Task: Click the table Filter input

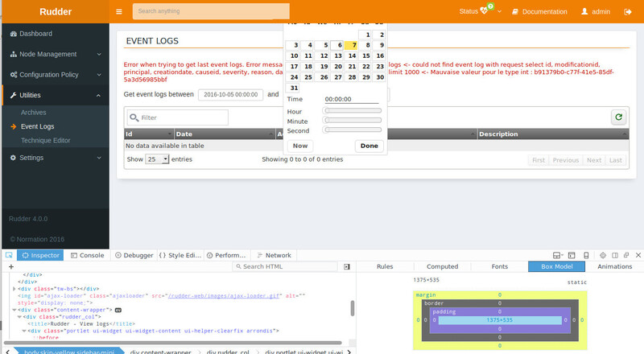Action: pyautogui.click(x=177, y=117)
